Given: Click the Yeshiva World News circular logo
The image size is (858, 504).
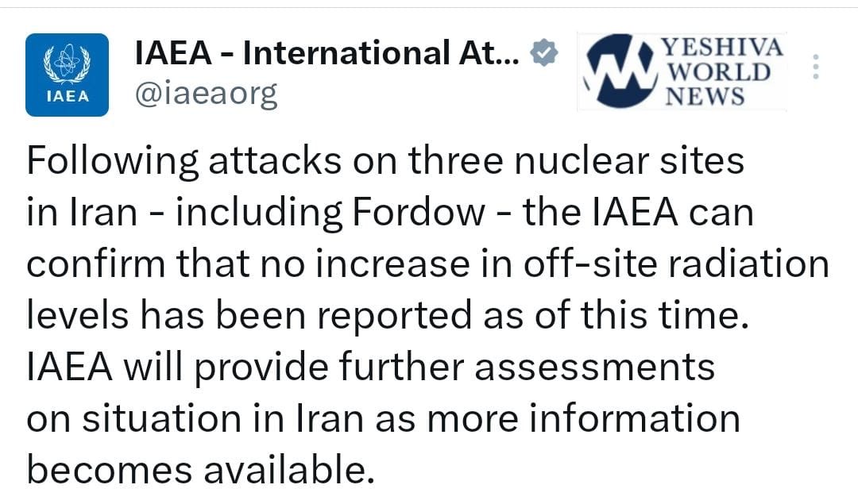Looking at the screenshot, I should [618, 71].
